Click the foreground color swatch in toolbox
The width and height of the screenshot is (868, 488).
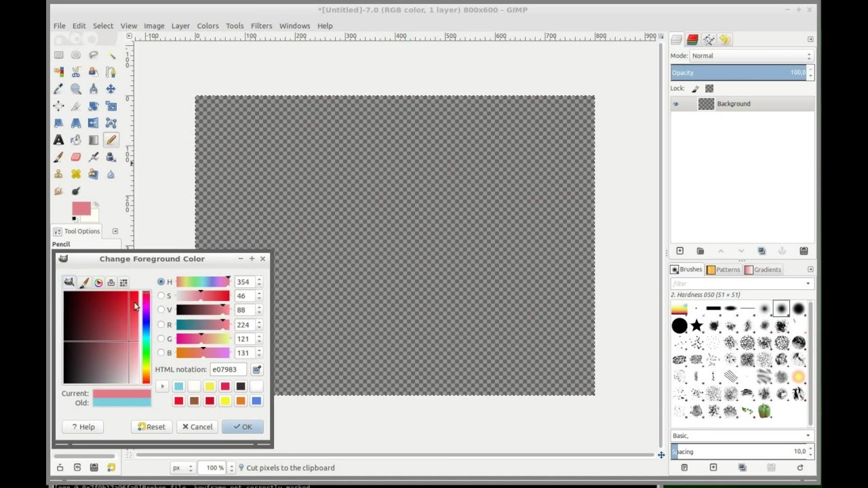[81, 208]
